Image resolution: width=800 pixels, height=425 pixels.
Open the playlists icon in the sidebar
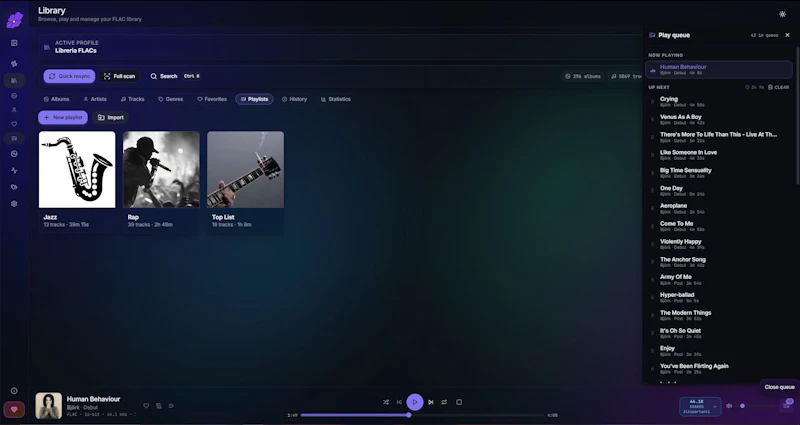[14, 138]
